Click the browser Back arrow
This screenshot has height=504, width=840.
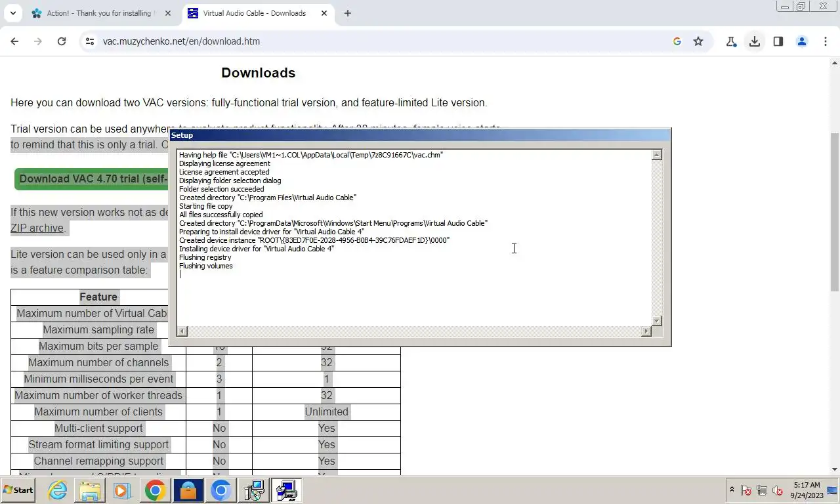(x=14, y=41)
